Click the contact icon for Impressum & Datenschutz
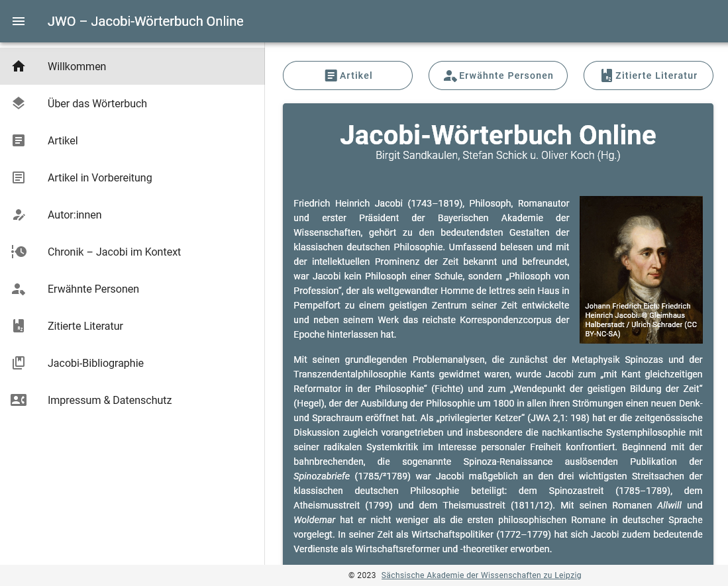Image resolution: width=728 pixels, height=586 pixels. [x=19, y=400]
